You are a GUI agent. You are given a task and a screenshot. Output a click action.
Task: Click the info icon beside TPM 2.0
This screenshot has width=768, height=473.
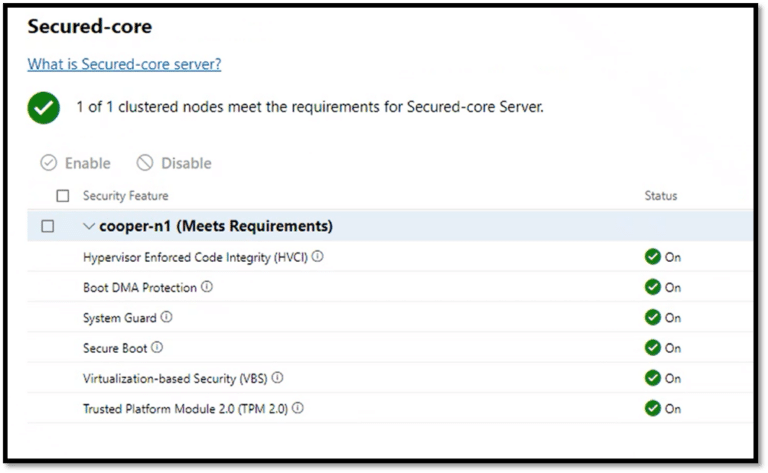(x=298, y=408)
